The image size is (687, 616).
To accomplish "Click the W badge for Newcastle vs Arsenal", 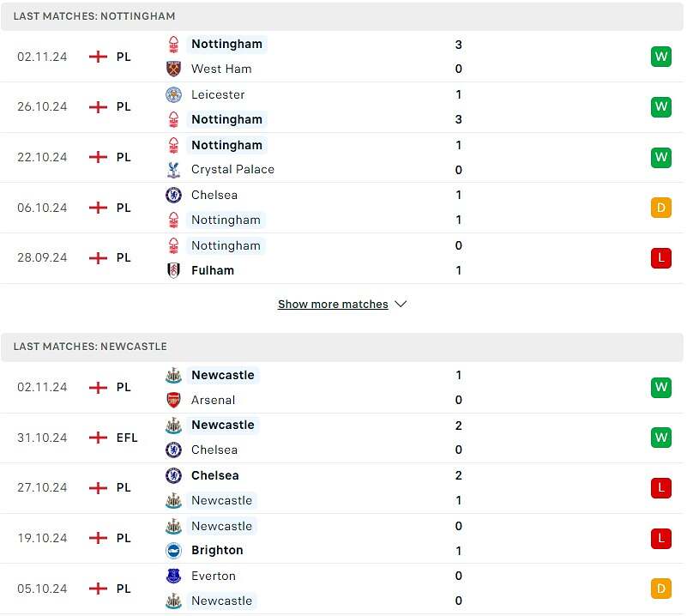I will (x=660, y=387).
